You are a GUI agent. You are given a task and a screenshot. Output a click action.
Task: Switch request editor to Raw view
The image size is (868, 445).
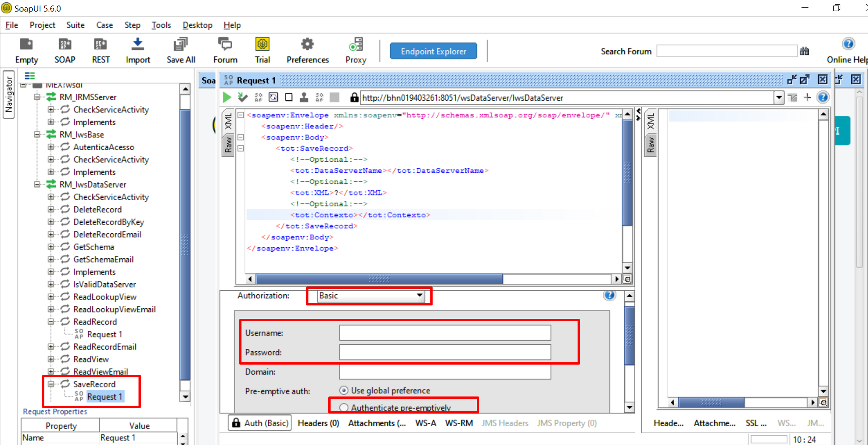[228, 145]
